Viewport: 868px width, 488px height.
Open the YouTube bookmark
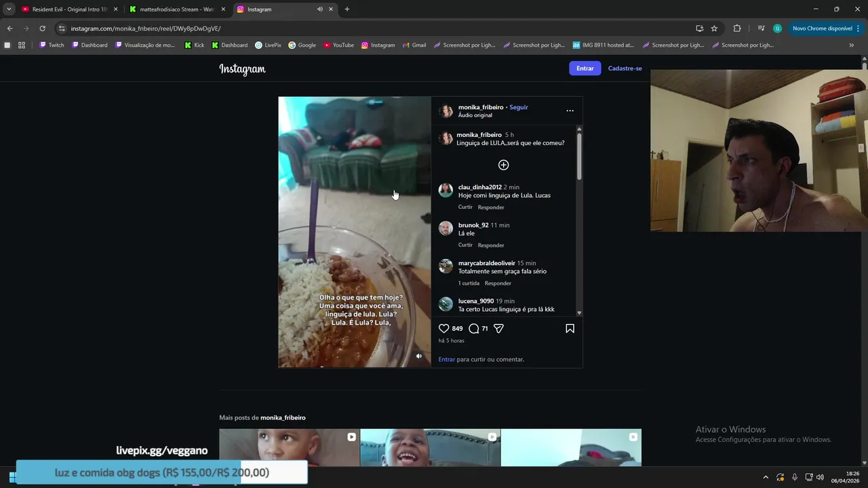coord(338,45)
